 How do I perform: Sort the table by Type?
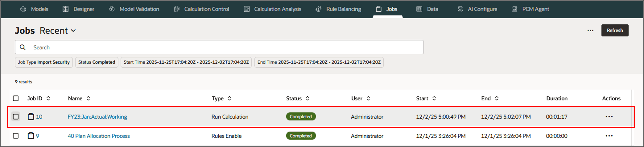click(229, 98)
